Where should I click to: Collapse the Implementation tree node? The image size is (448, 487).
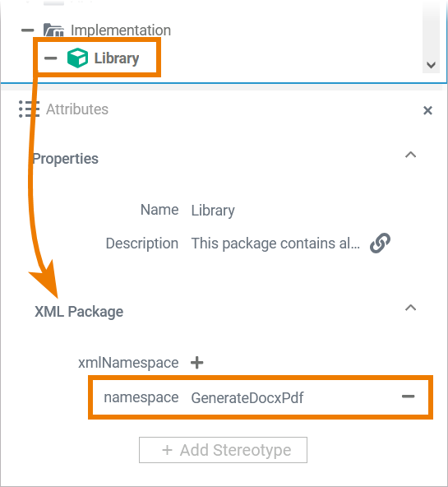pyautogui.click(x=27, y=30)
